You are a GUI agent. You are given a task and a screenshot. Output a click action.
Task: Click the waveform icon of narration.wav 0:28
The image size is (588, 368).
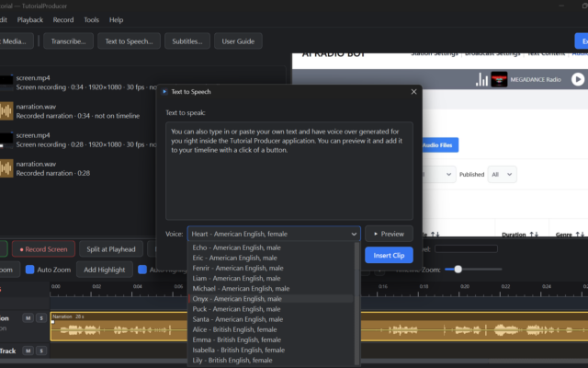(6, 168)
